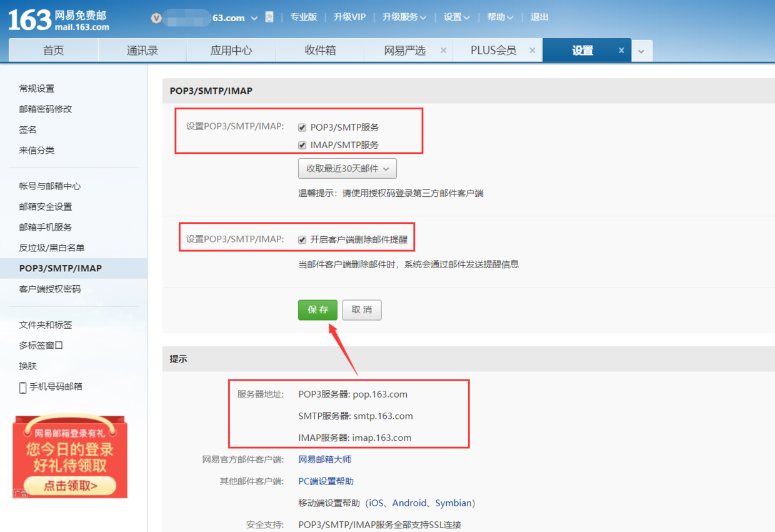Switch to the PLUS会员 tab
The height and width of the screenshot is (532, 775).
pyautogui.click(x=494, y=51)
